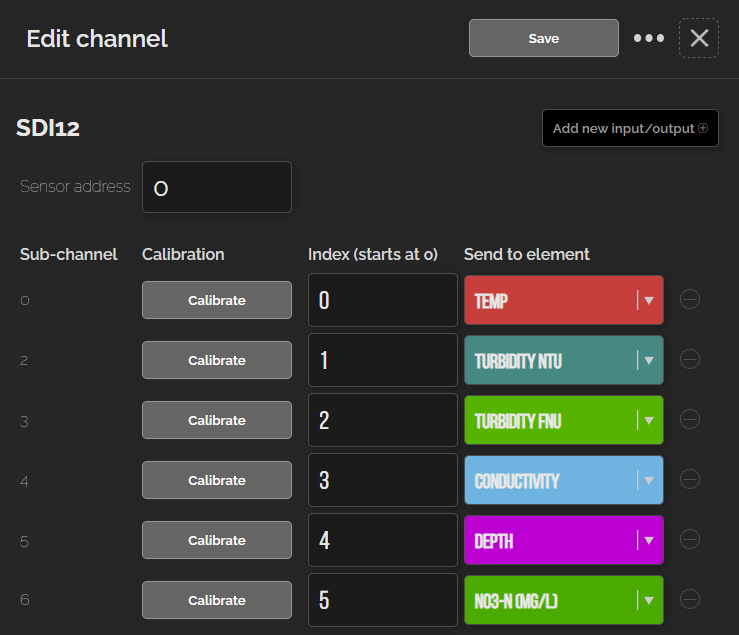Remove the Turbidity FNU row
Image resolution: width=739 pixels, height=635 pixels.
tap(690, 419)
